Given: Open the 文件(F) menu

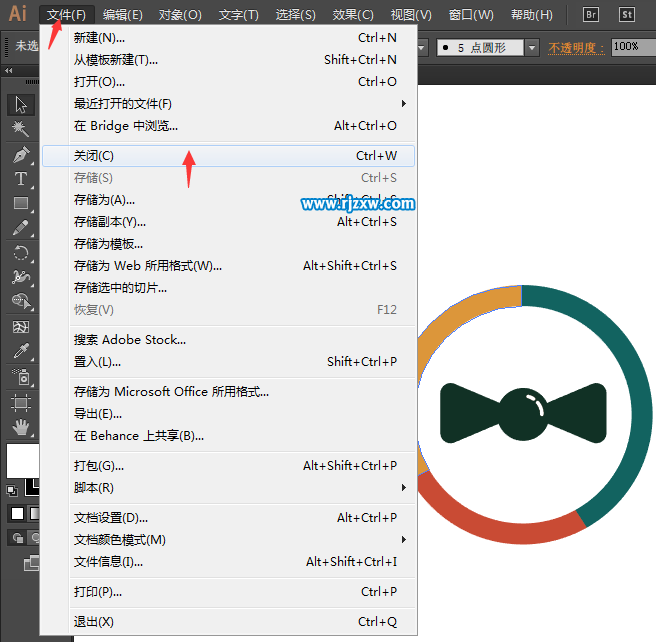Looking at the screenshot, I should (66, 15).
